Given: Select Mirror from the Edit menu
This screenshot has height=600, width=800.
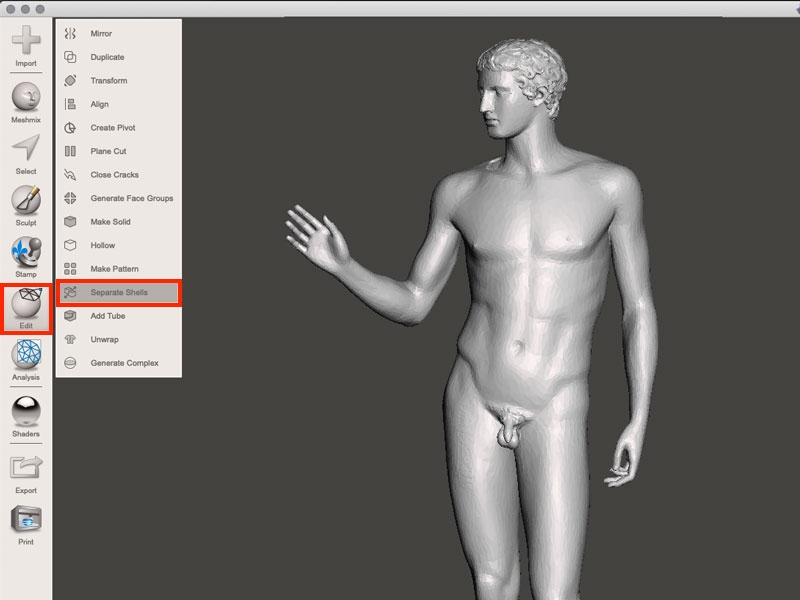Looking at the screenshot, I should tap(101, 34).
